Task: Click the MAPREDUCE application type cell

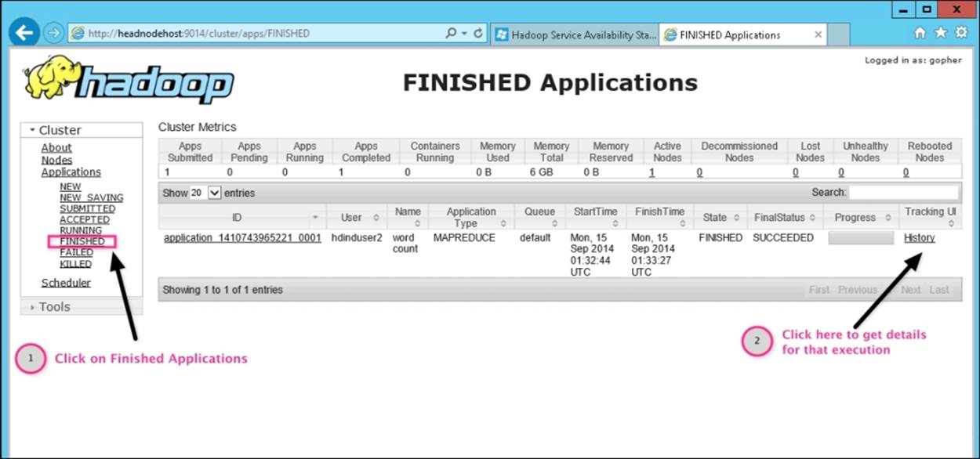Action: point(465,237)
